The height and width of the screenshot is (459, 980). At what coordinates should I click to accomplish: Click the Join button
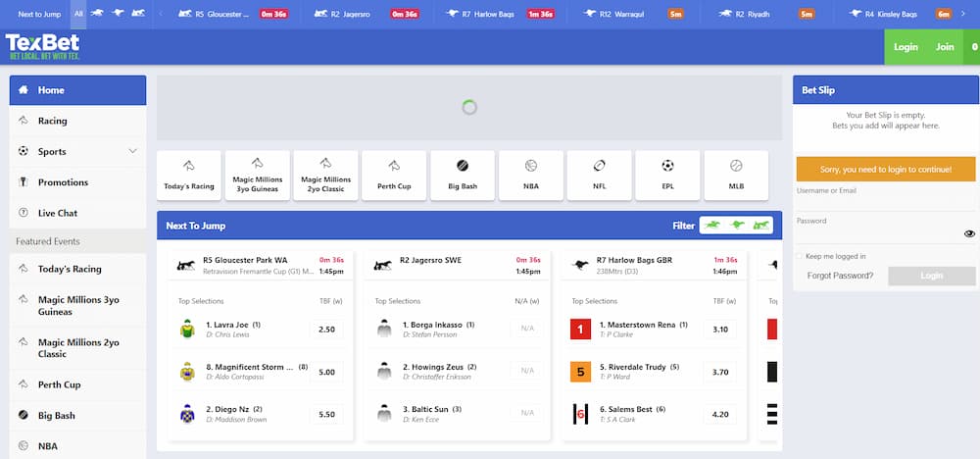click(945, 47)
